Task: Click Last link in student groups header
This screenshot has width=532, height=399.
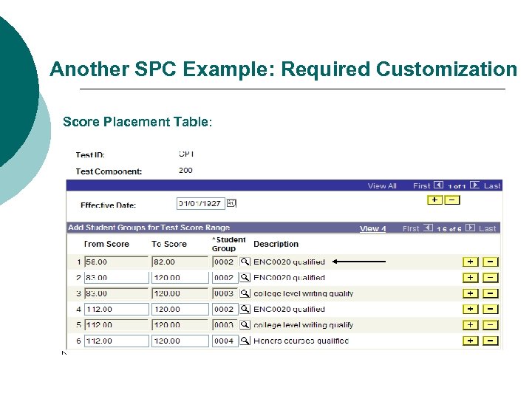Action: click(x=488, y=228)
